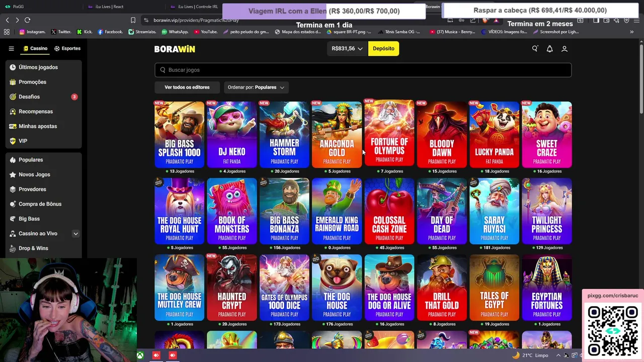Open Compra de Bônus in sidebar

point(43,204)
